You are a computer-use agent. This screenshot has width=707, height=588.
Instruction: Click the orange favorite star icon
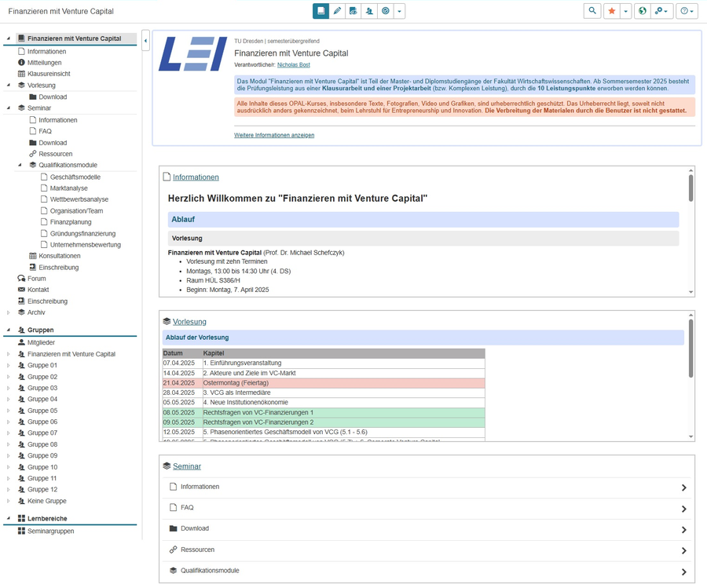coord(611,11)
